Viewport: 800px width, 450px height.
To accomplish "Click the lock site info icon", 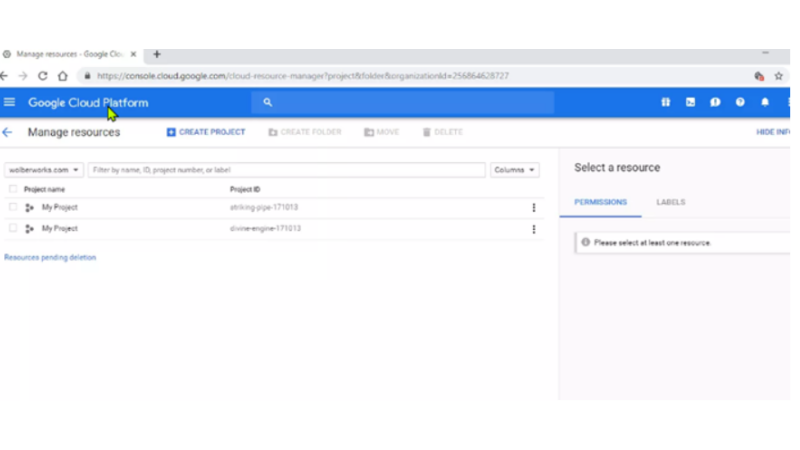I will click(87, 76).
